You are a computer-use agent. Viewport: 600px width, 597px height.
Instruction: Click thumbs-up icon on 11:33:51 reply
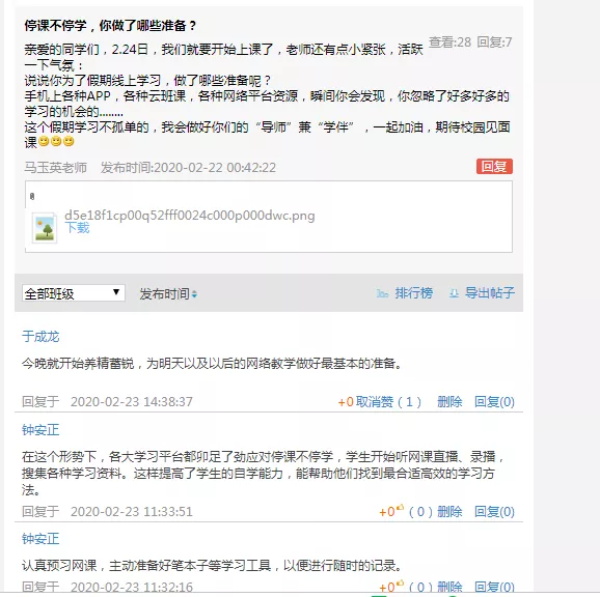[x=400, y=508]
